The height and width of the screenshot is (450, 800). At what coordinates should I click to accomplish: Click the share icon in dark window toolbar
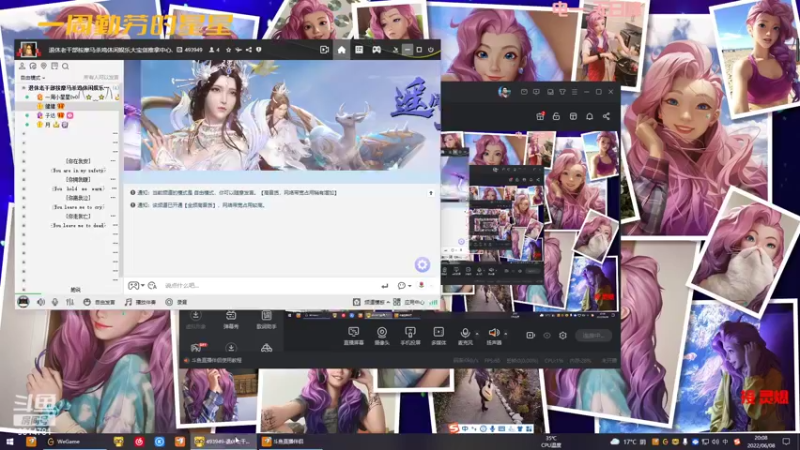[x=606, y=116]
